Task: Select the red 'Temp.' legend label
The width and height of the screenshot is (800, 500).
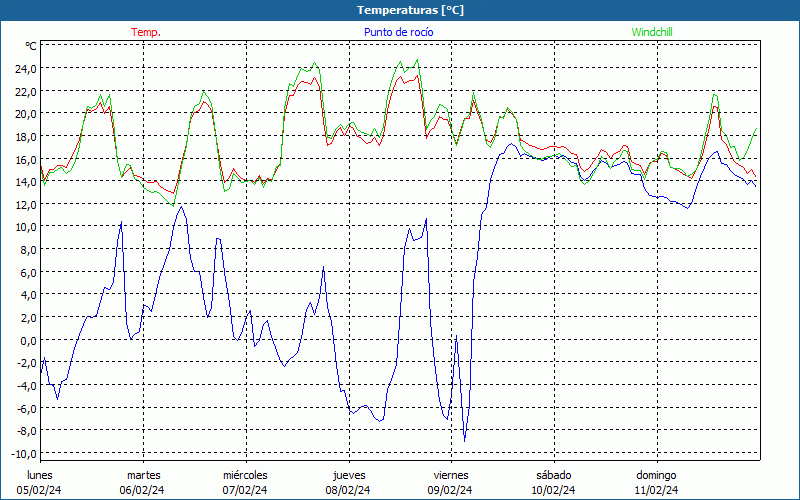Action: coord(146,32)
